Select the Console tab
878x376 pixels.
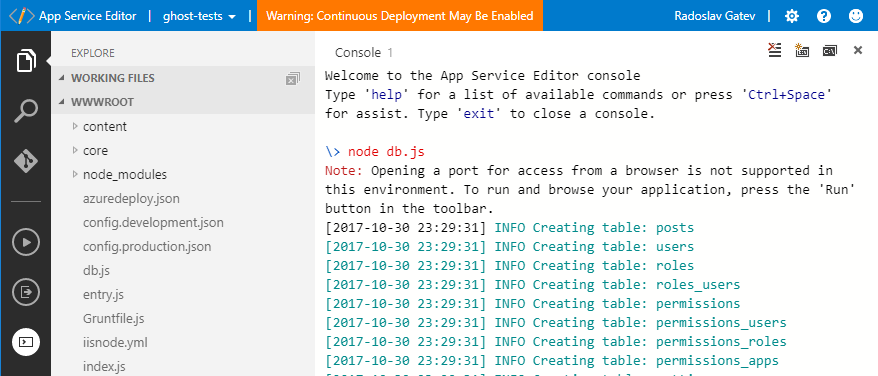364,53
